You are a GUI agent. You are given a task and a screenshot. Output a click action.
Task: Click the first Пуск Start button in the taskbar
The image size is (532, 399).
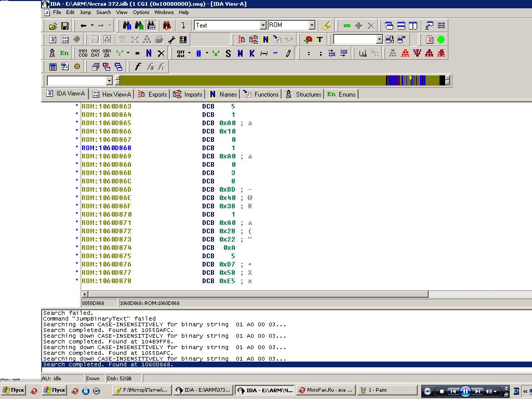pos(13,390)
